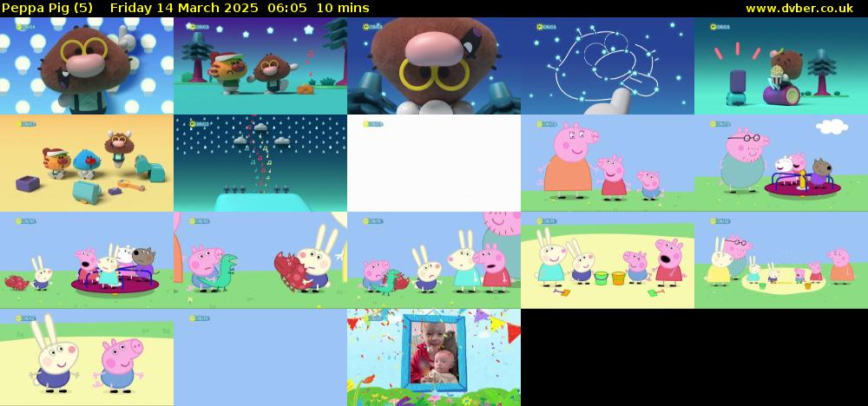The height and width of the screenshot is (406, 868).
Task: Select the mole close-up with yellow glasses thumbnail
Action: coord(434,66)
